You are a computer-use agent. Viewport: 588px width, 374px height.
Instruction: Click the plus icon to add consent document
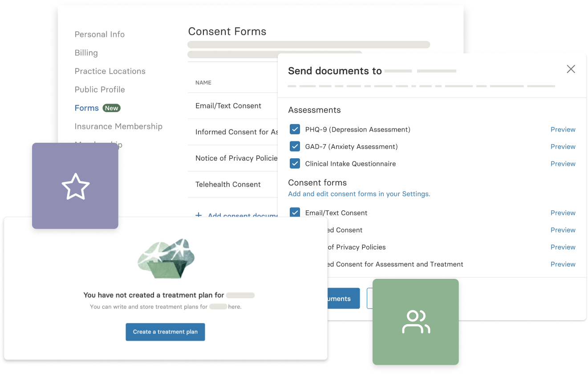click(x=199, y=215)
